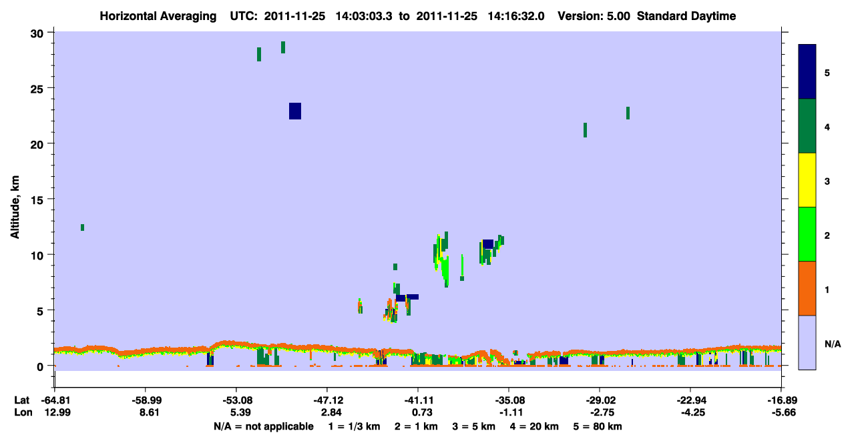868x445 pixels.
Task: Click the yellow level 3 color swatch
Action: (x=807, y=180)
